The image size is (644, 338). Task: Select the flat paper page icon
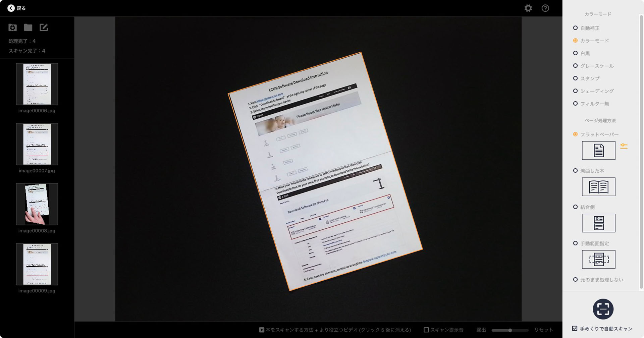(x=599, y=151)
